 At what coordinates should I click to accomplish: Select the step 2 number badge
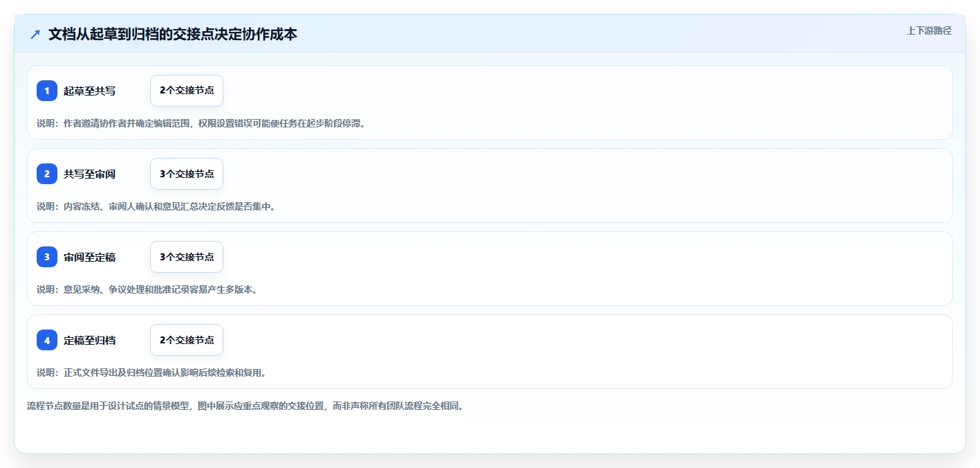pyautogui.click(x=47, y=174)
